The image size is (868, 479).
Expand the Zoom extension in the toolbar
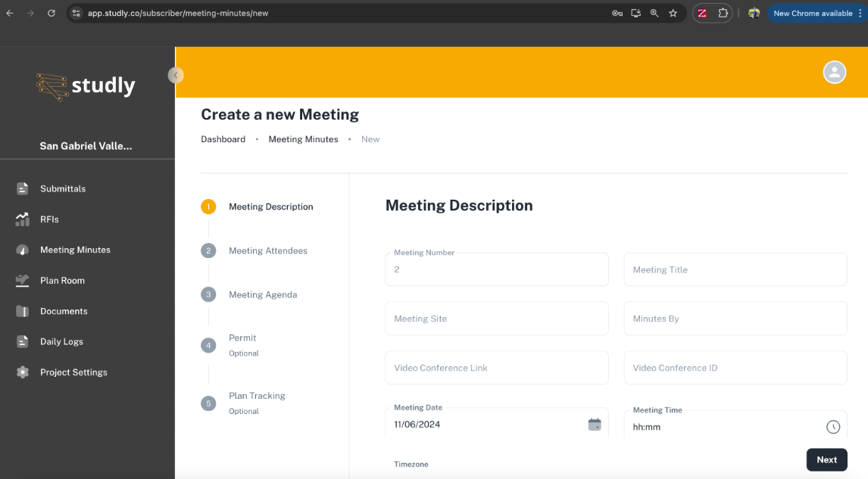click(701, 13)
